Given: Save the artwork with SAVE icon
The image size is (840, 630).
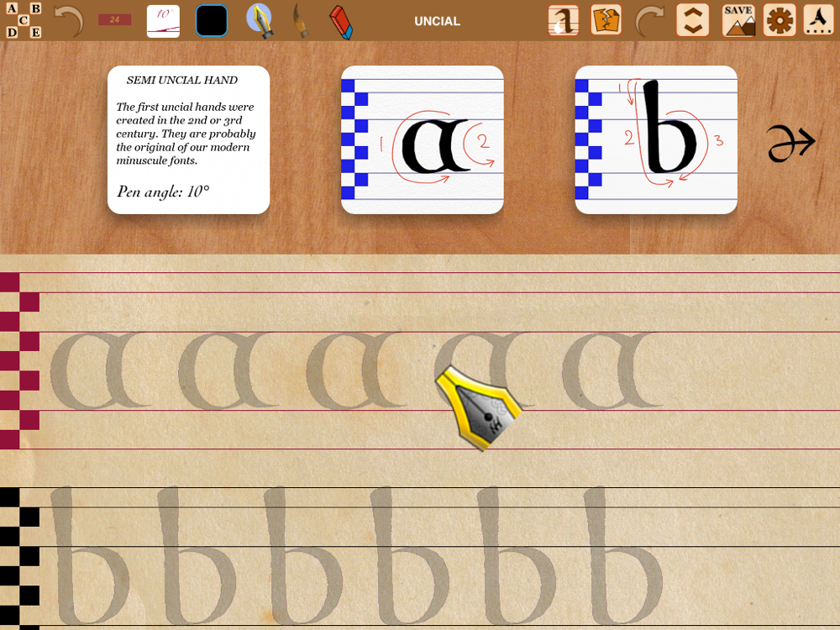Looking at the screenshot, I should [738, 20].
